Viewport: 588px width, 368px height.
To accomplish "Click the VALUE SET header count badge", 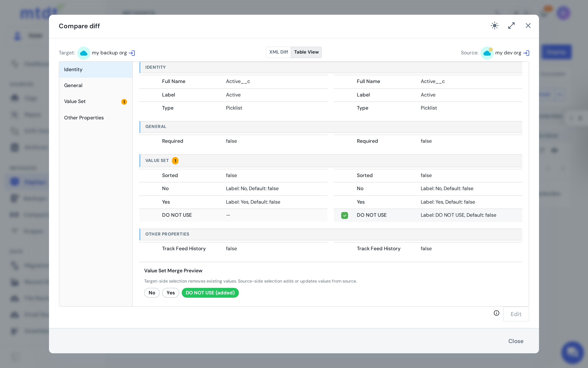I will (175, 161).
